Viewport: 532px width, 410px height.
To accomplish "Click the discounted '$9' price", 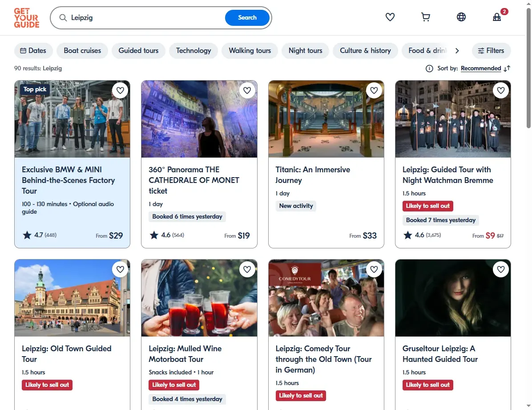I will point(490,235).
